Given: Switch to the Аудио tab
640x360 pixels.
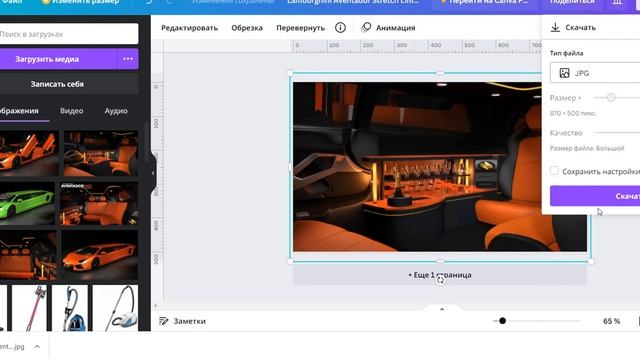Looking at the screenshot, I should [x=116, y=111].
